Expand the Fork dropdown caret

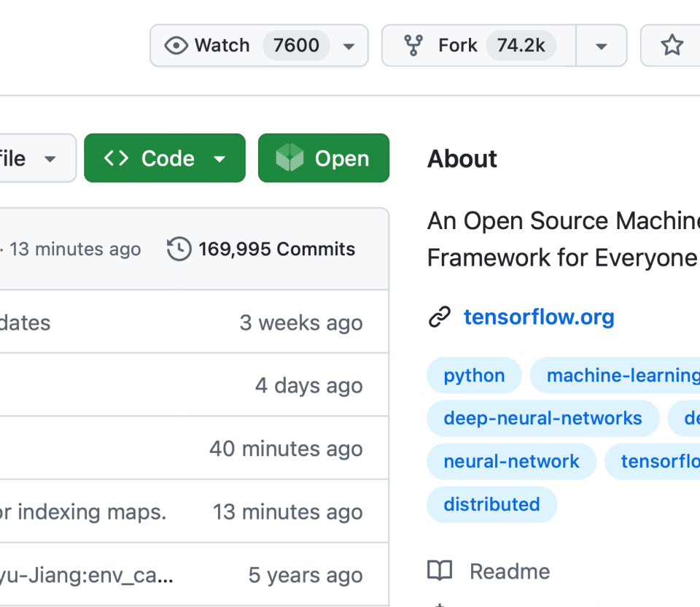click(602, 45)
